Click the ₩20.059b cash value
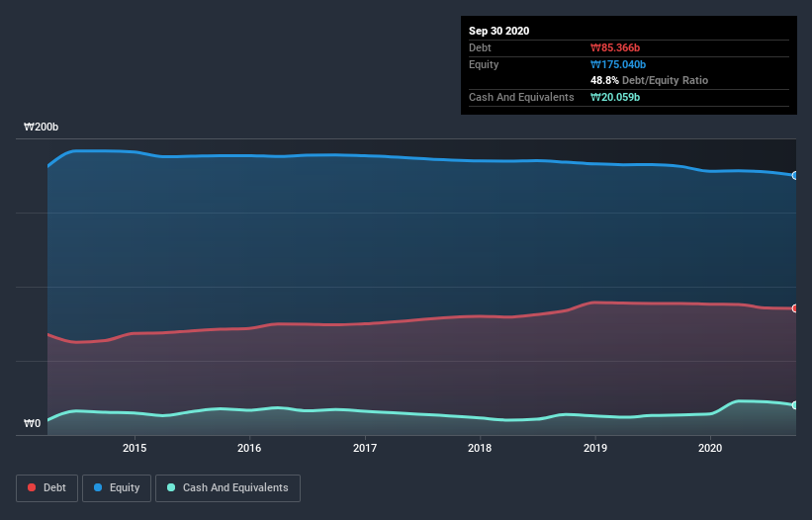 pos(615,97)
